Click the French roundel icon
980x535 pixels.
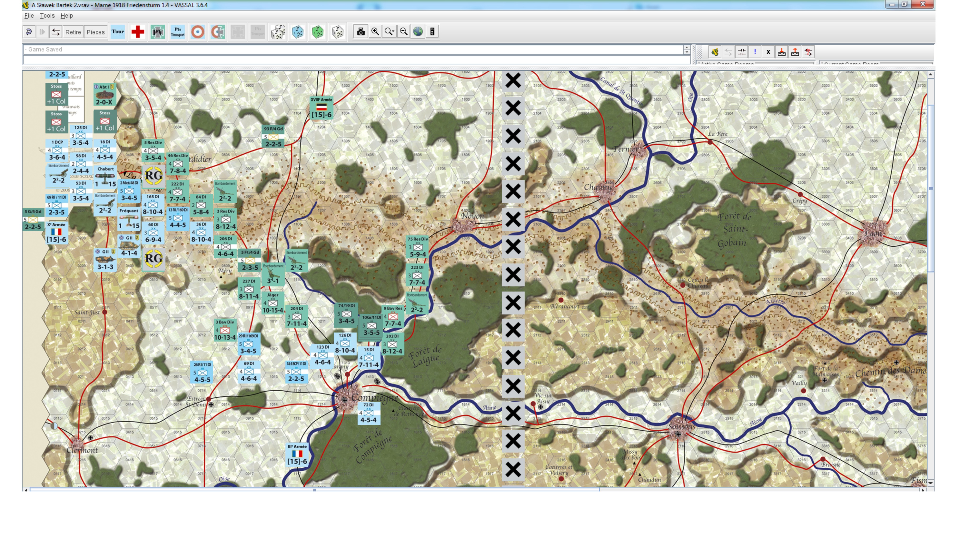tap(198, 32)
